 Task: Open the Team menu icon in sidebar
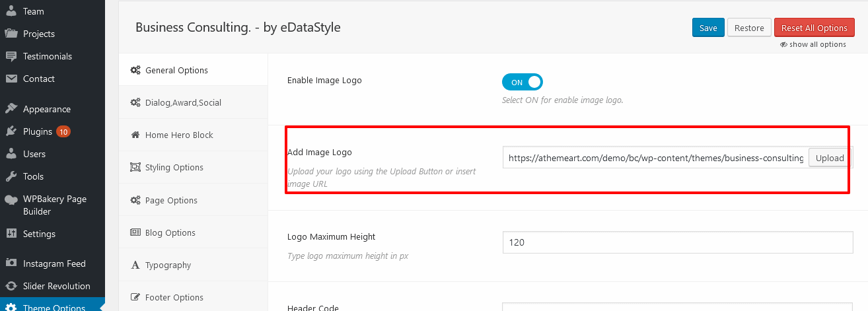coord(11,11)
